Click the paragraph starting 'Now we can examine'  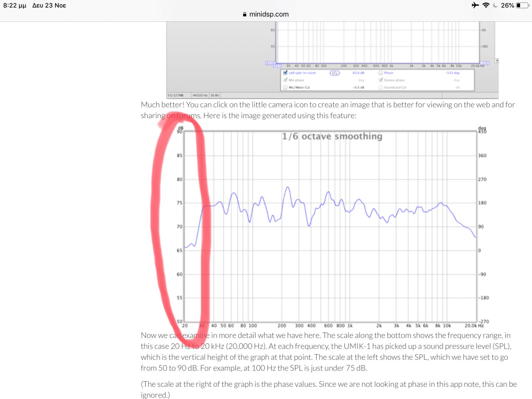(326, 352)
